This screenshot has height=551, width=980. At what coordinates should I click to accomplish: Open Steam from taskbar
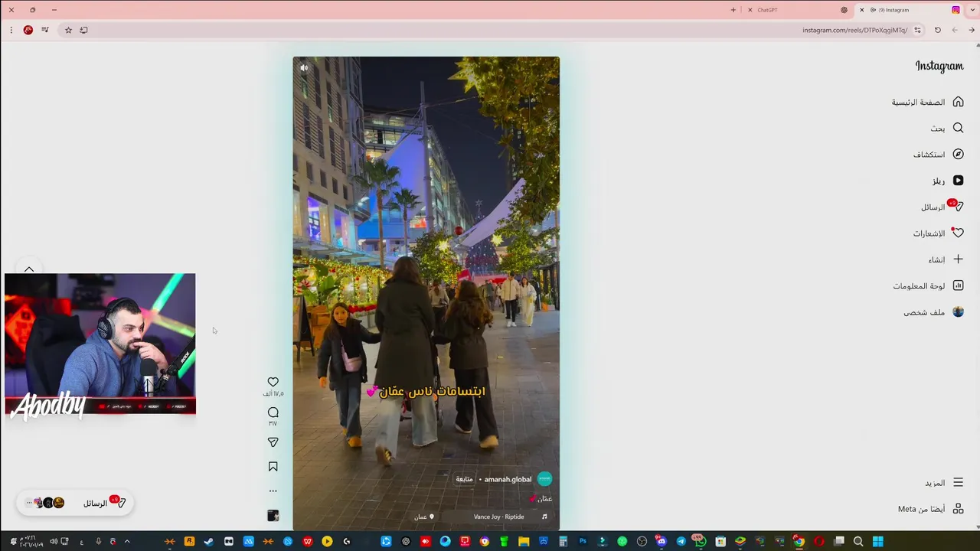209,542
